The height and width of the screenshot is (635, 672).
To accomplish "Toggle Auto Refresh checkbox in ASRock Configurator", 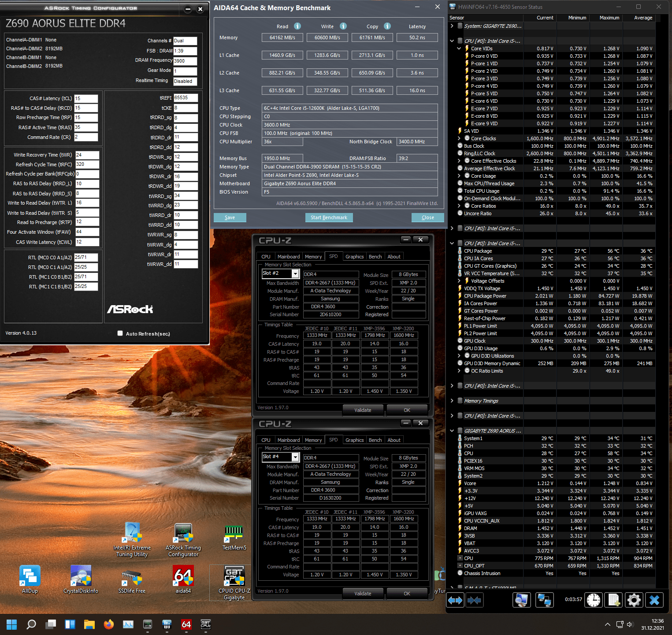I will (x=120, y=333).
